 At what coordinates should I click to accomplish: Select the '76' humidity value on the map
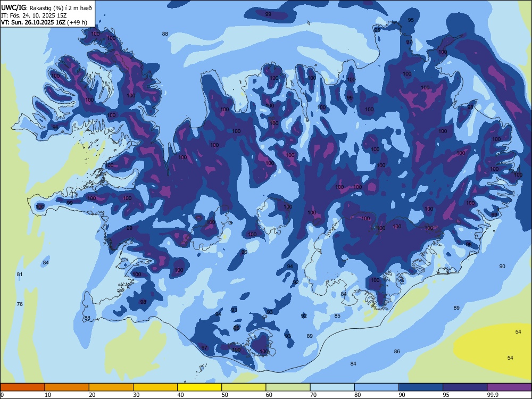coord(20,304)
